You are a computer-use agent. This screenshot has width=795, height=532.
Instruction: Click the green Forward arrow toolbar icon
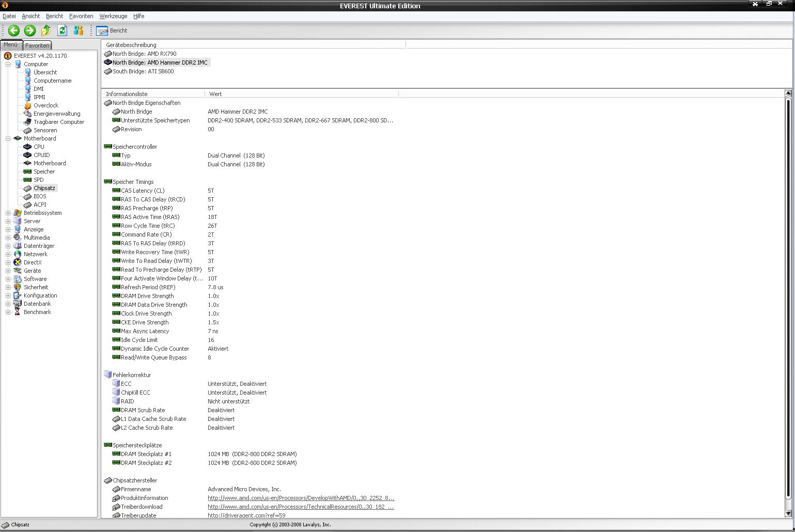click(30, 30)
